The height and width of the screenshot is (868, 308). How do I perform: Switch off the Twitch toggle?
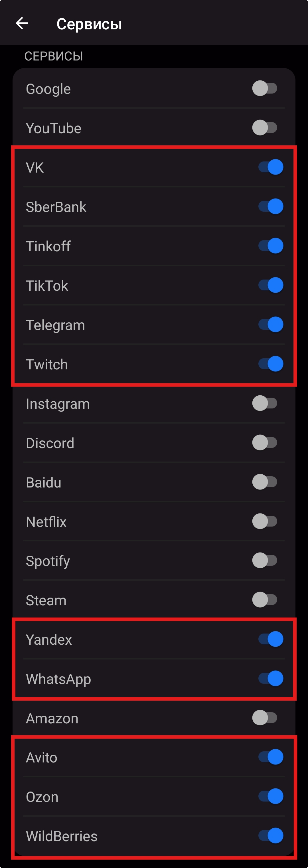pos(271,364)
